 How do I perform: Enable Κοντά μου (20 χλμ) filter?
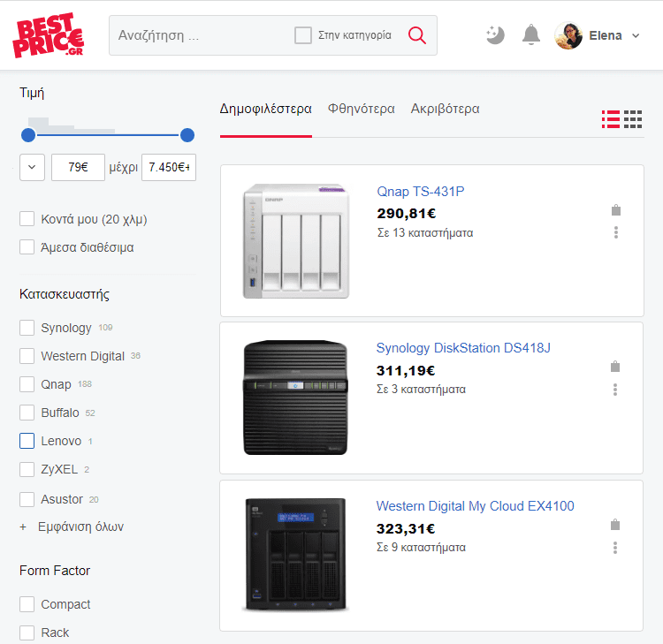[x=27, y=219]
